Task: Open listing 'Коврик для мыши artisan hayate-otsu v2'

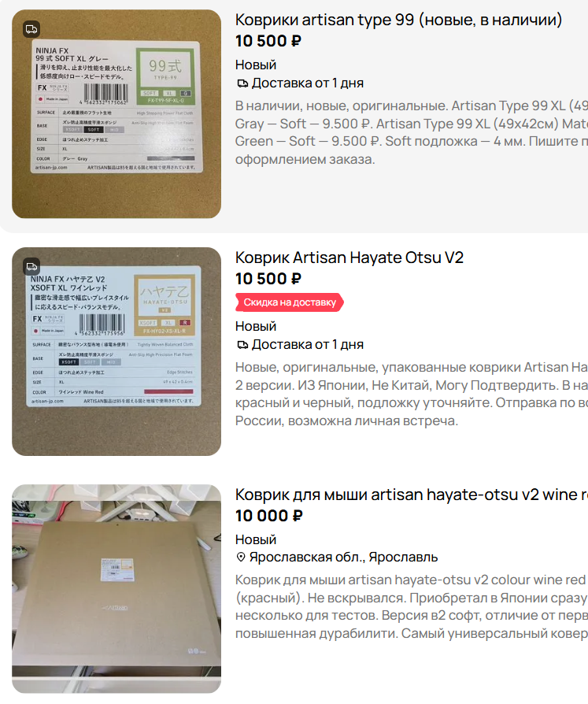Action: click(411, 495)
